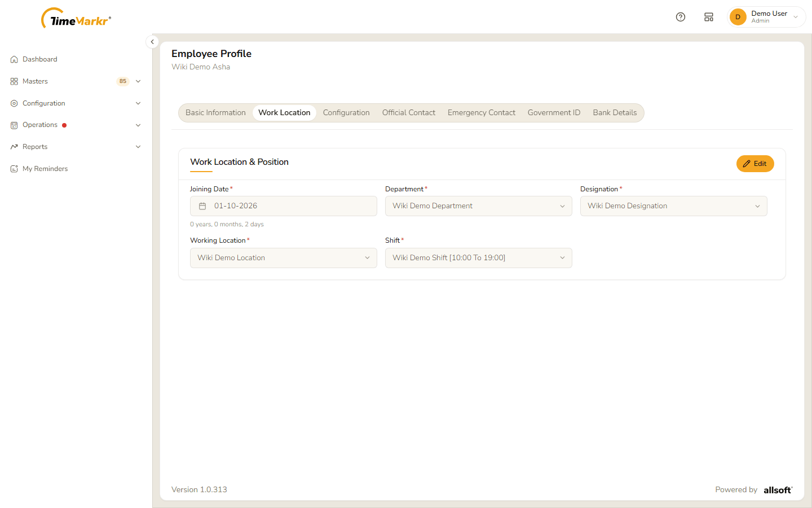
Task: Select the Work Location tab
Action: [284, 113]
